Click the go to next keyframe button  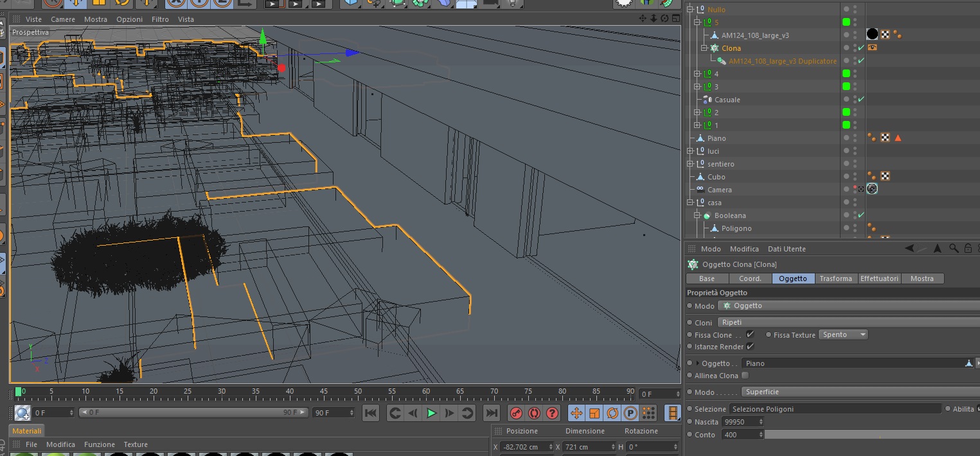coord(467,413)
